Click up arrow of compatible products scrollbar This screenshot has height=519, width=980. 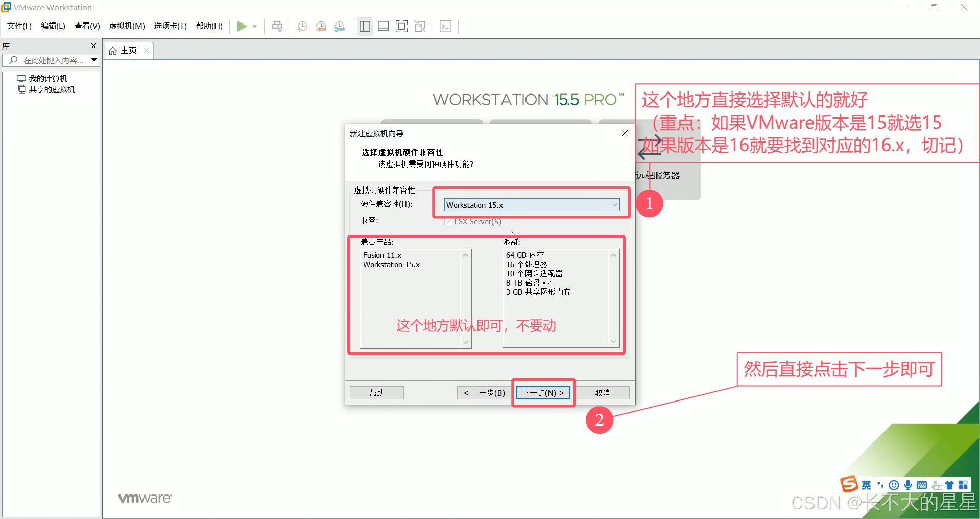tap(465, 255)
